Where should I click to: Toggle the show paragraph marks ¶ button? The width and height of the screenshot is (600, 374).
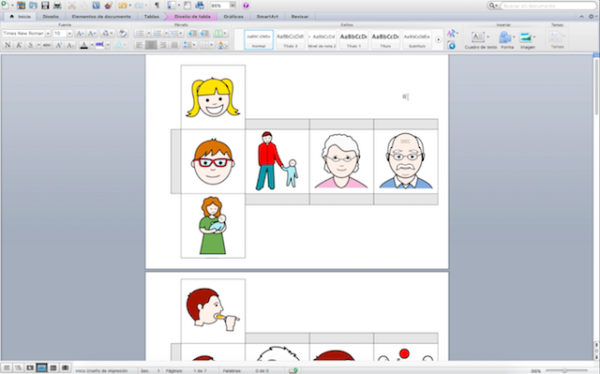pos(157,5)
